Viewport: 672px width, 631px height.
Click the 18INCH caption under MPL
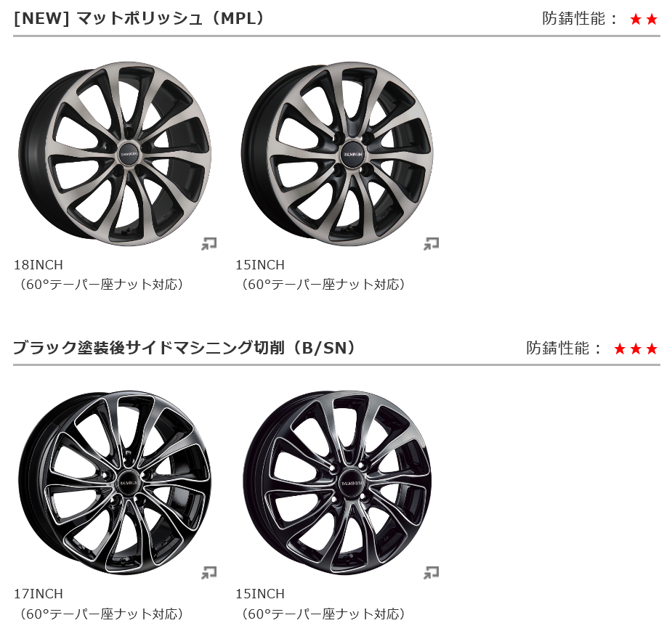pyautogui.click(x=39, y=265)
